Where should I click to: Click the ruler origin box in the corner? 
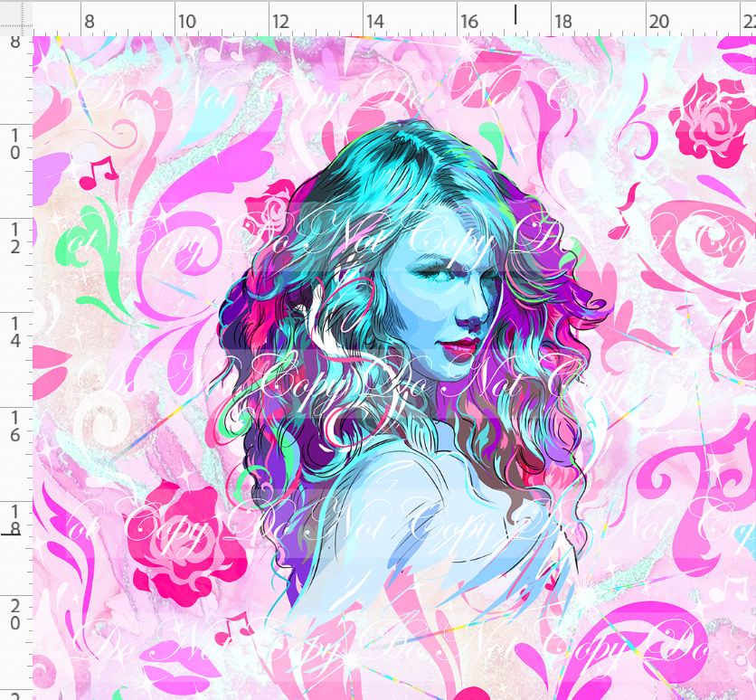click(x=16, y=18)
